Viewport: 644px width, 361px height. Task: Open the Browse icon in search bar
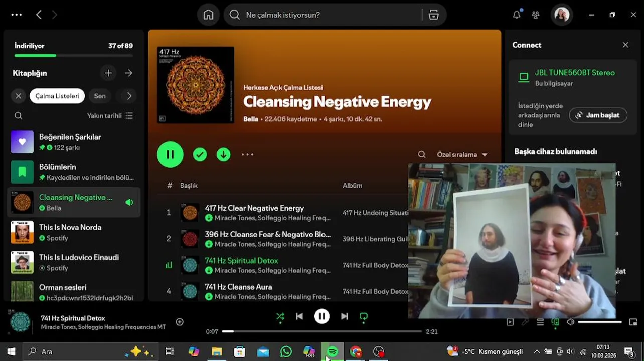click(434, 15)
